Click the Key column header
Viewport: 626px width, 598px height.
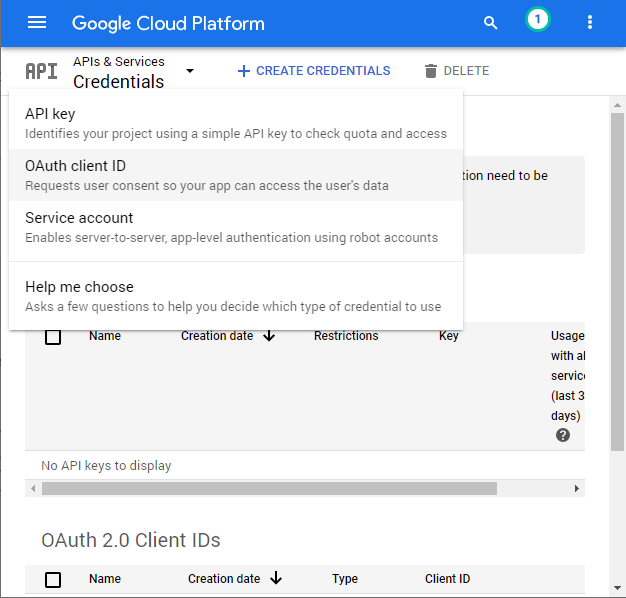tap(449, 336)
